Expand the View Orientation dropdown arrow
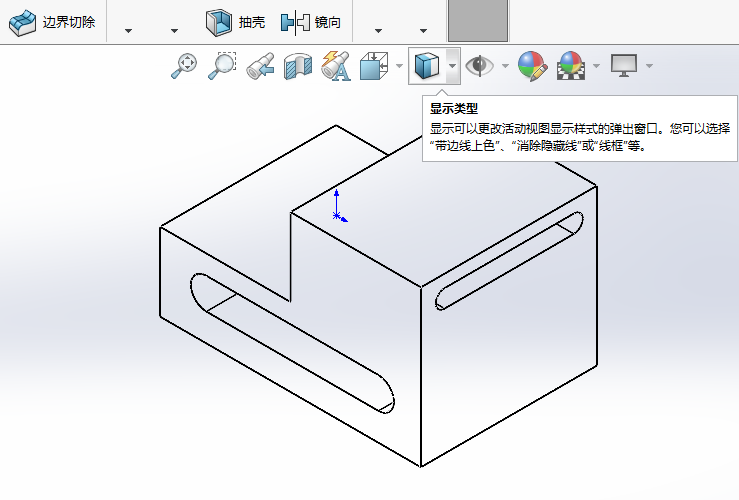The image size is (739, 500). (399, 67)
